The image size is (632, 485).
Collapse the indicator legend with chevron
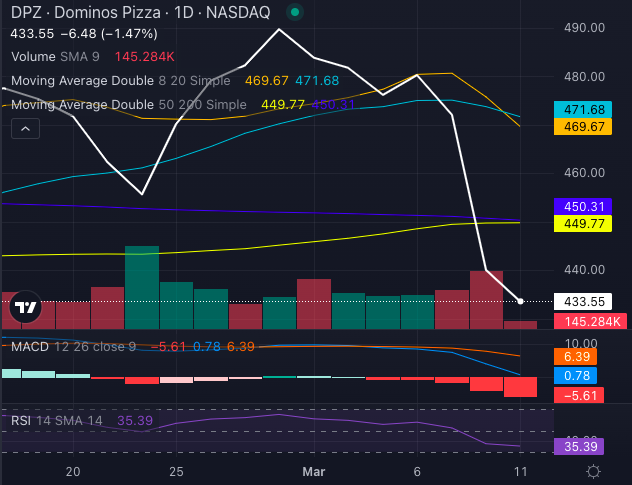click(x=24, y=128)
